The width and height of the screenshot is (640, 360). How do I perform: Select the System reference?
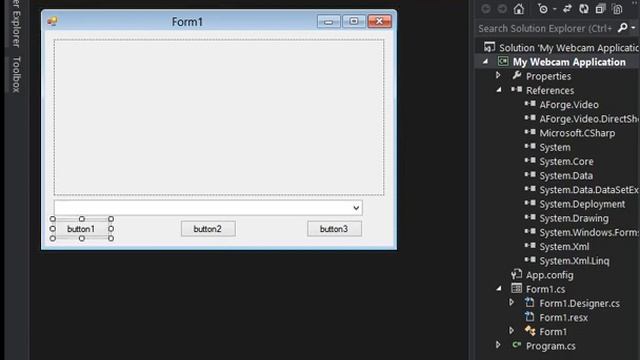pos(555,147)
